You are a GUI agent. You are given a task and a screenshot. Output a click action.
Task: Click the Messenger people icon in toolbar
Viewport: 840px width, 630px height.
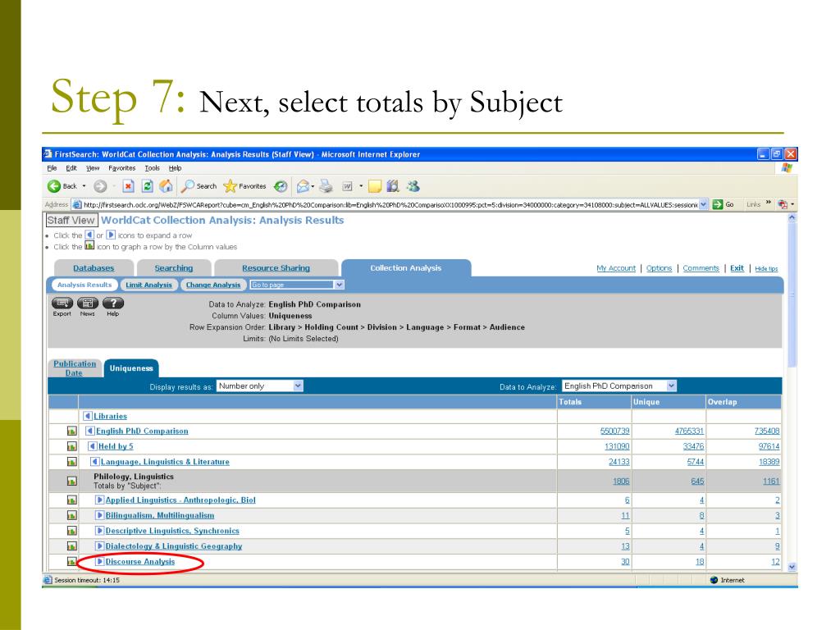[413, 186]
